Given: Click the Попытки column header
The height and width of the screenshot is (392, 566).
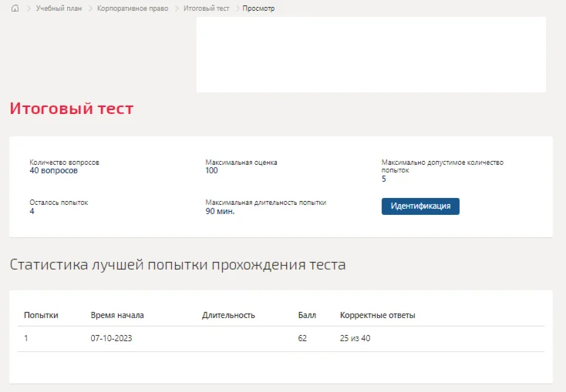Looking at the screenshot, I should click(41, 315).
